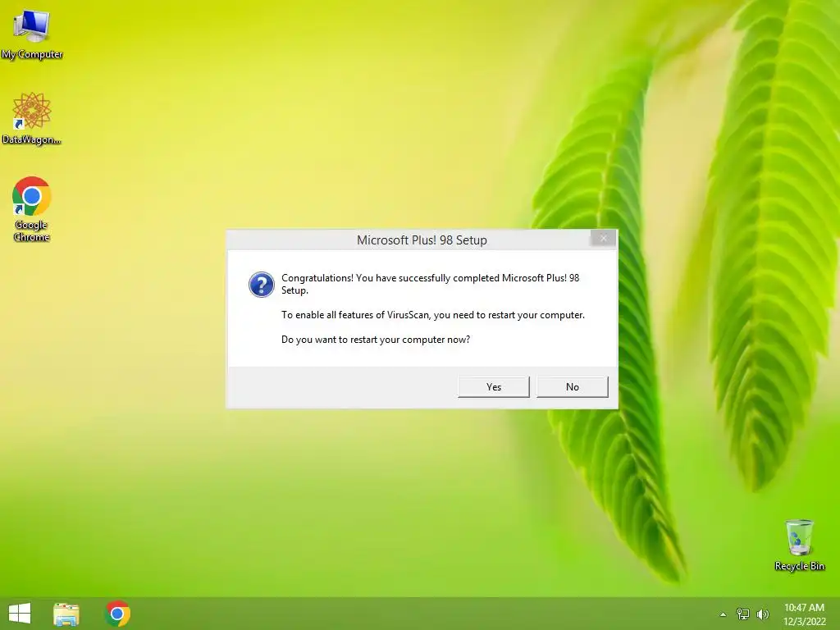Open File Explorer from the taskbar

tap(66, 614)
